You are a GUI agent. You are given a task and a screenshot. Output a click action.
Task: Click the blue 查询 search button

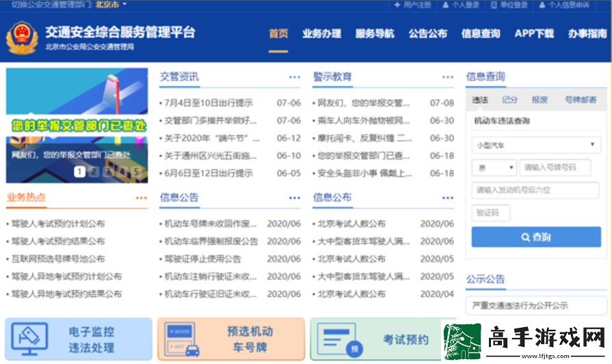[536, 237]
